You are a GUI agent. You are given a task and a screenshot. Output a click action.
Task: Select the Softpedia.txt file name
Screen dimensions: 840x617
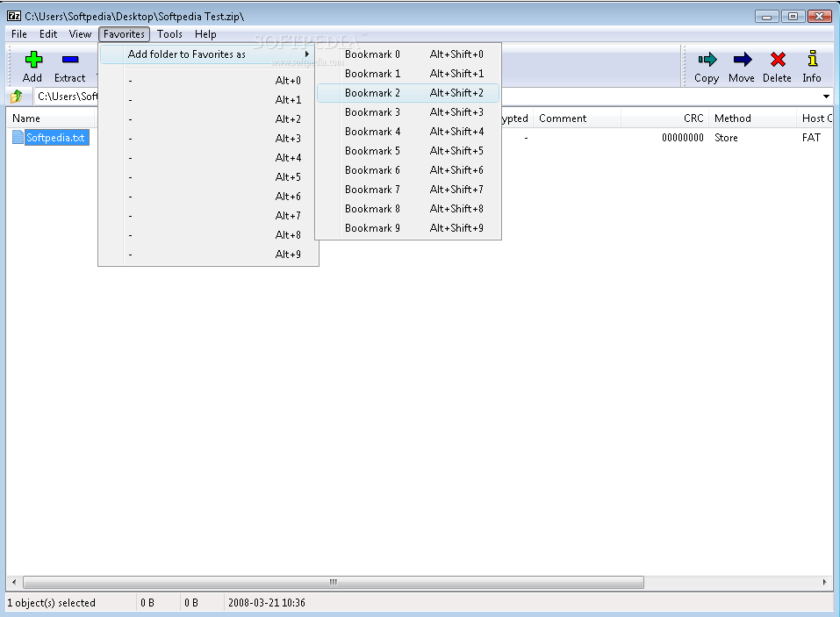55,138
